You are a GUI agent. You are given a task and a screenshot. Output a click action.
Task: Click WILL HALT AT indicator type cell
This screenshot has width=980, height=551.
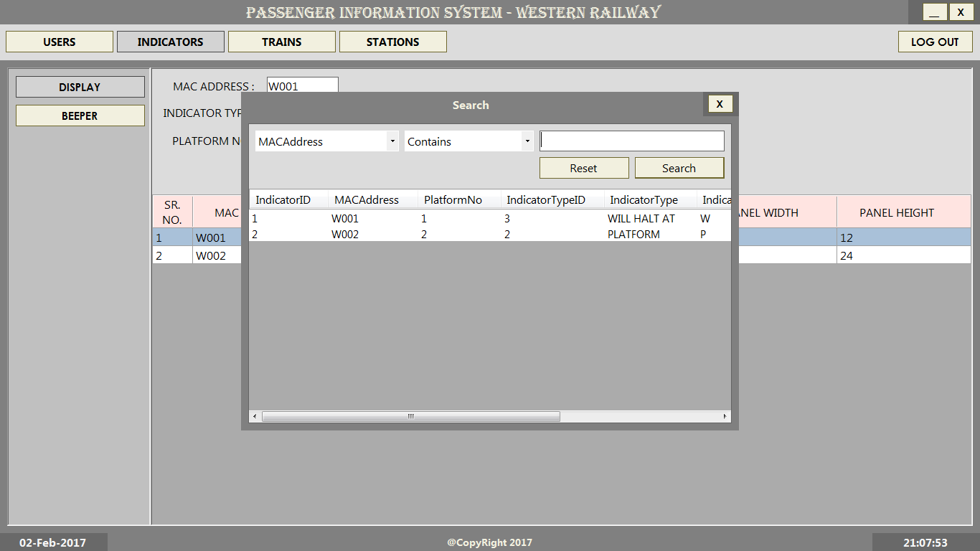coord(641,219)
